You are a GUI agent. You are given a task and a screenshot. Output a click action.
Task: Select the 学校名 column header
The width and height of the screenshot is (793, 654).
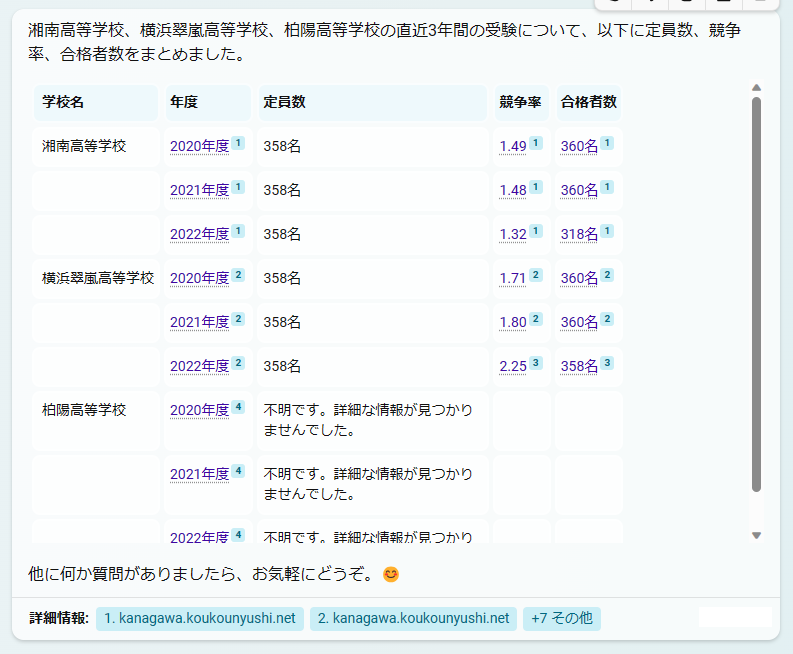coord(96,103)
